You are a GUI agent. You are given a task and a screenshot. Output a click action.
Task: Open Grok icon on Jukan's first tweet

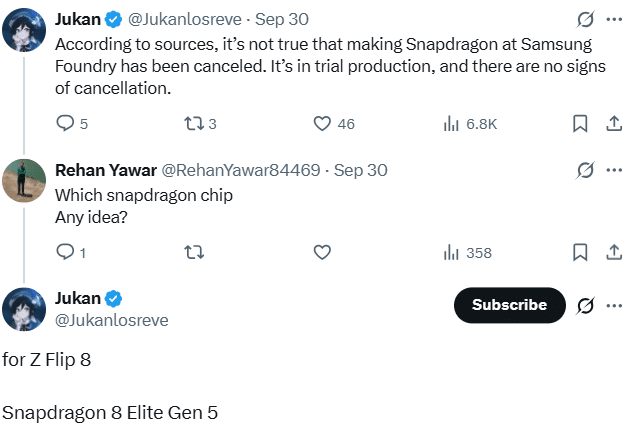[585, 19]
